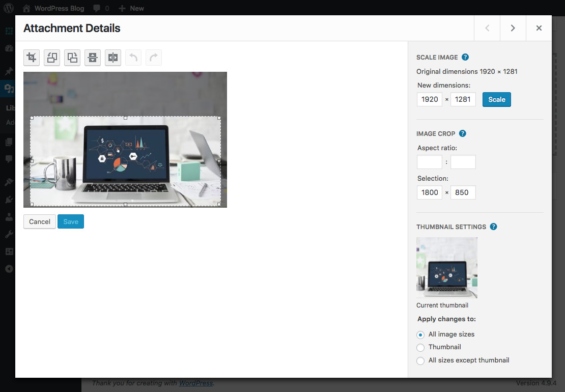The width and height of the screenshot is (565, 392).
Task: Flip image horizontally
Action: click(x=113, y=58)
